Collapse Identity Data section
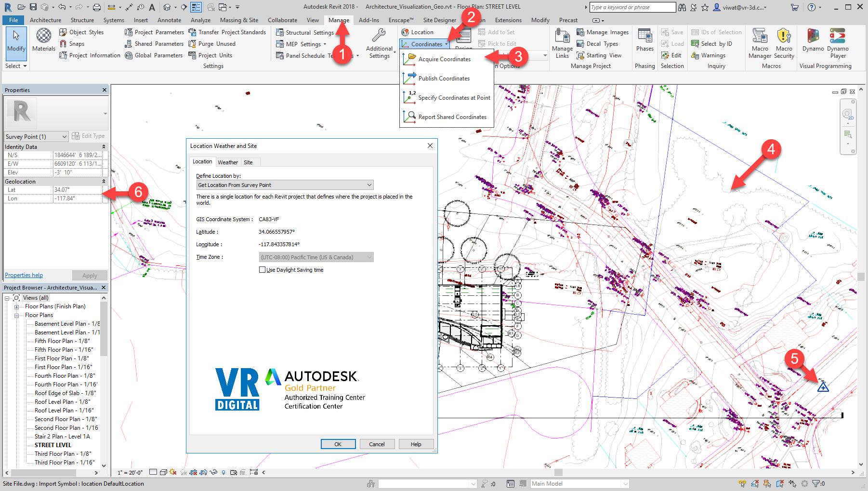Image resolution: width=868 pixels, height=491 pixels. 104,147
